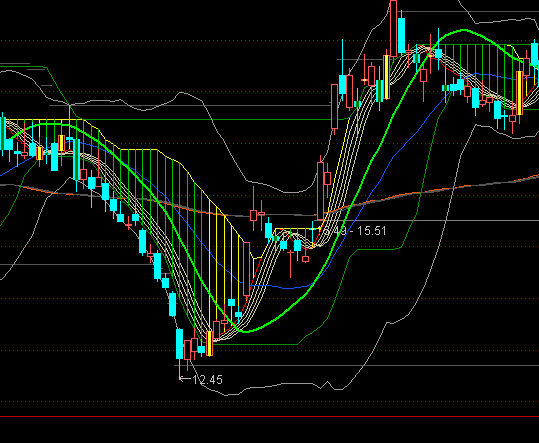The height and width of the screenshot is (443, 539).
Task: Click the tall red rebound candle after the yellow stripes
Action: tap(246, 269)
